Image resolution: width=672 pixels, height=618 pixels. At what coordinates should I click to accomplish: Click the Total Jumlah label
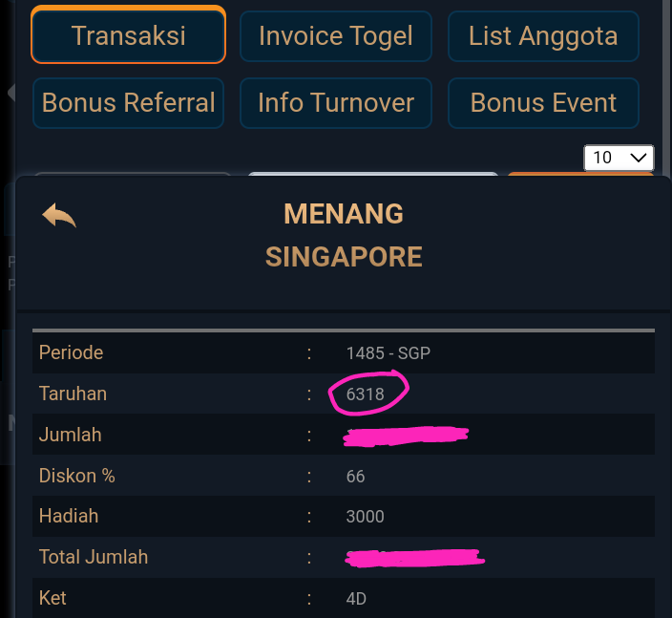point(94,557)
